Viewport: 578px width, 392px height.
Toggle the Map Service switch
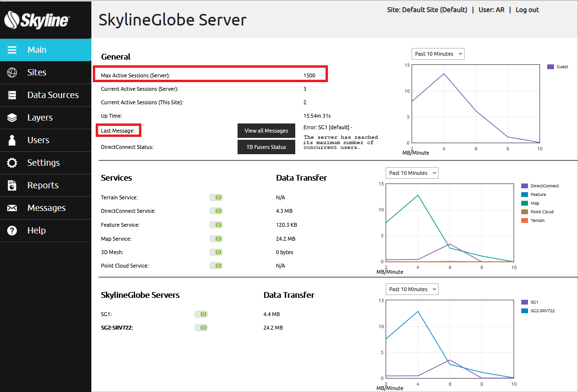[216, 239]
